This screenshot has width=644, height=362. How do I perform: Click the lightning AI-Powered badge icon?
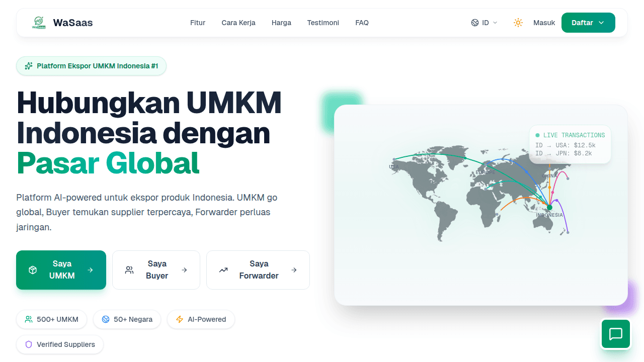tap(180, 319)
